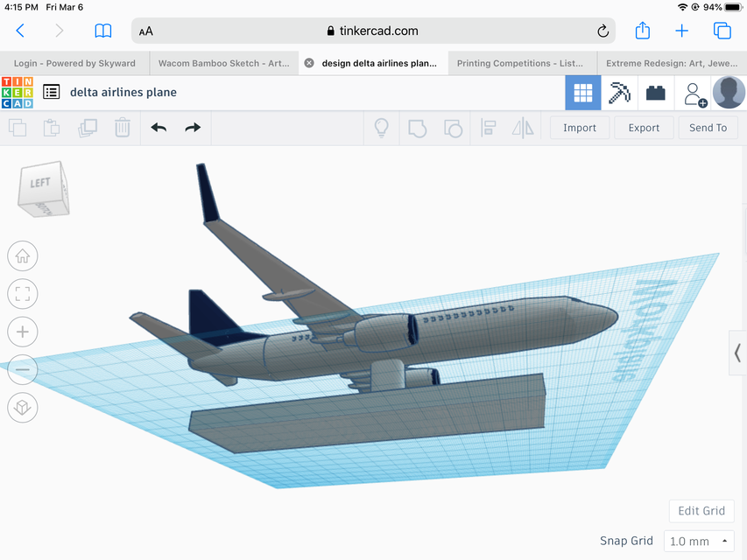Toggle visibility of hidden objects via lightbulb
Viewport: 747px width, 560px height.
click(x=381, y=128)
